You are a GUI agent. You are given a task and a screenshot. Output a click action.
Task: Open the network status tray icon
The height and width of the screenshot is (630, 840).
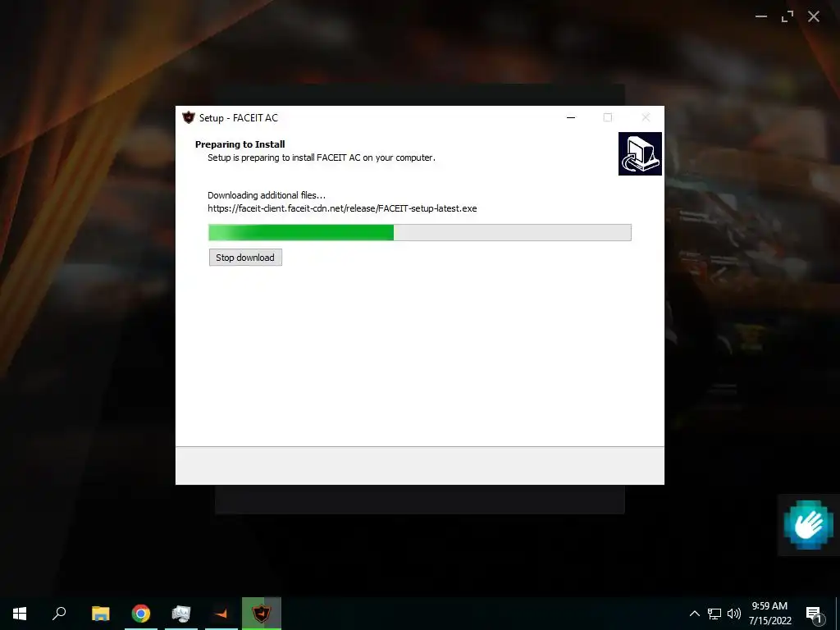(x=714, y=614)
